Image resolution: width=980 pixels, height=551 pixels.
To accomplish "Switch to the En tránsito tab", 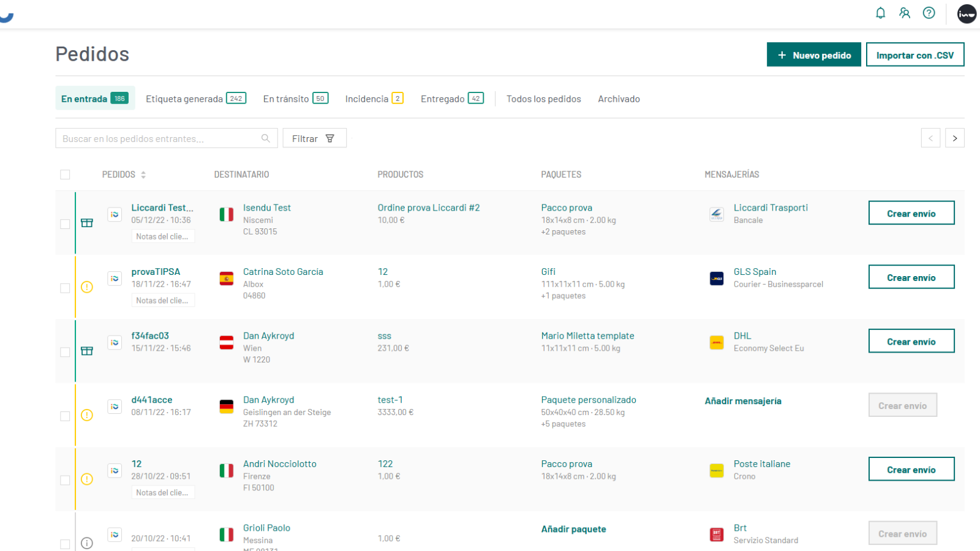I will tap(296, 99).
